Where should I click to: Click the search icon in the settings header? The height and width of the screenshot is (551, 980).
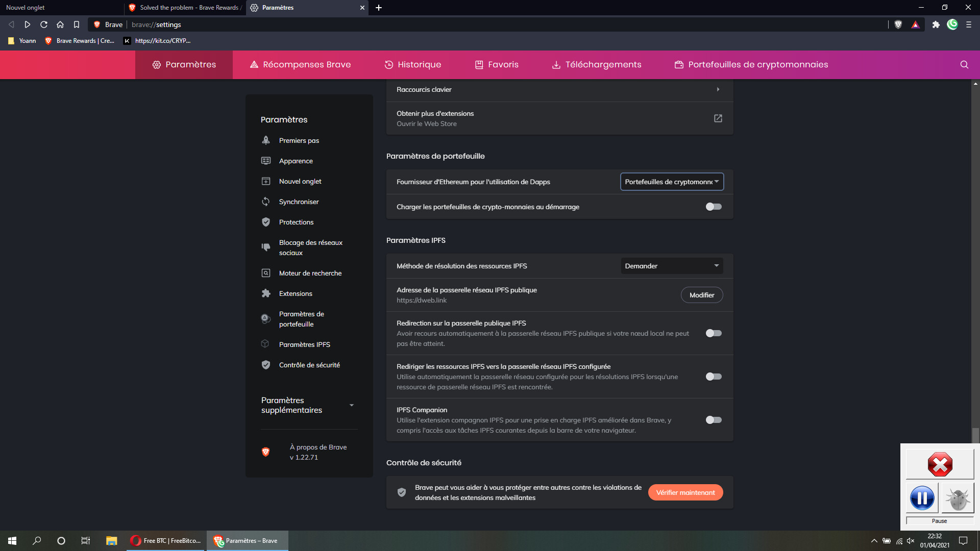tap(964, 65)
